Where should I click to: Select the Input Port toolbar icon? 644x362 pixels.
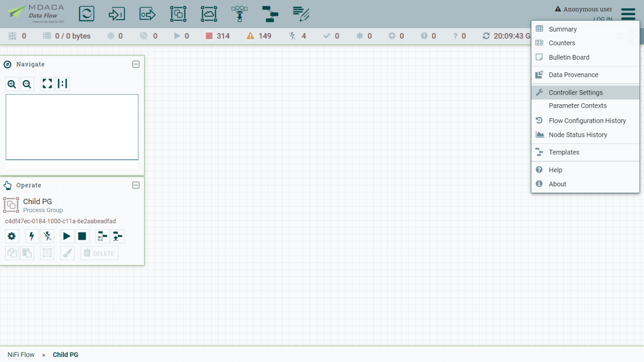[x=117, y=14]
